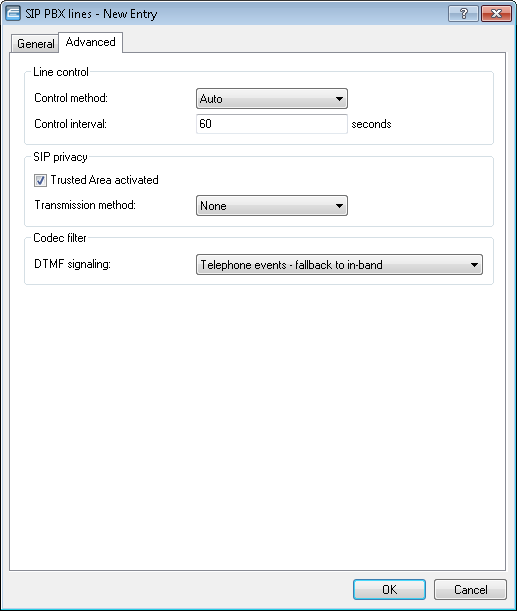This screenshot has height=611, width=517.
Task: Click the dialog title bar text
Action: [x=91, y=14]
